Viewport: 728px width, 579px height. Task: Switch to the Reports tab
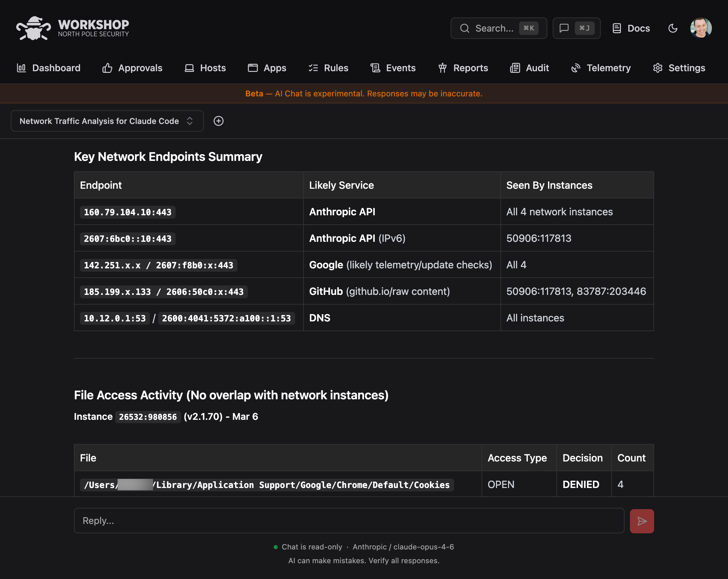pyautogui.click(x=463, y=68)
